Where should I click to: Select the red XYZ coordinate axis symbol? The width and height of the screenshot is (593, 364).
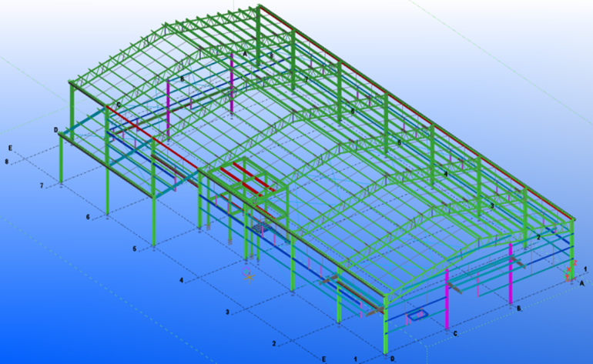570,271
